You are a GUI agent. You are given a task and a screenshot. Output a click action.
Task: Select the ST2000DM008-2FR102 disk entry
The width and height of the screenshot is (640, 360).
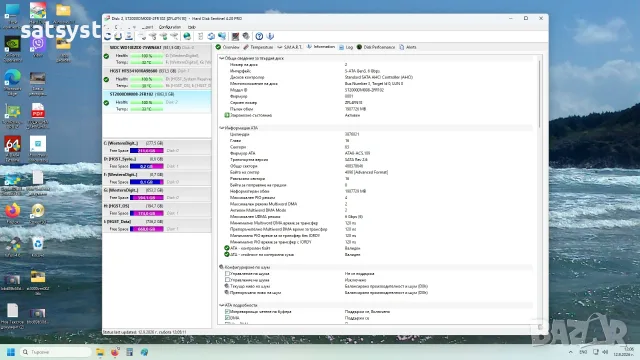click(x=157, y=102)
